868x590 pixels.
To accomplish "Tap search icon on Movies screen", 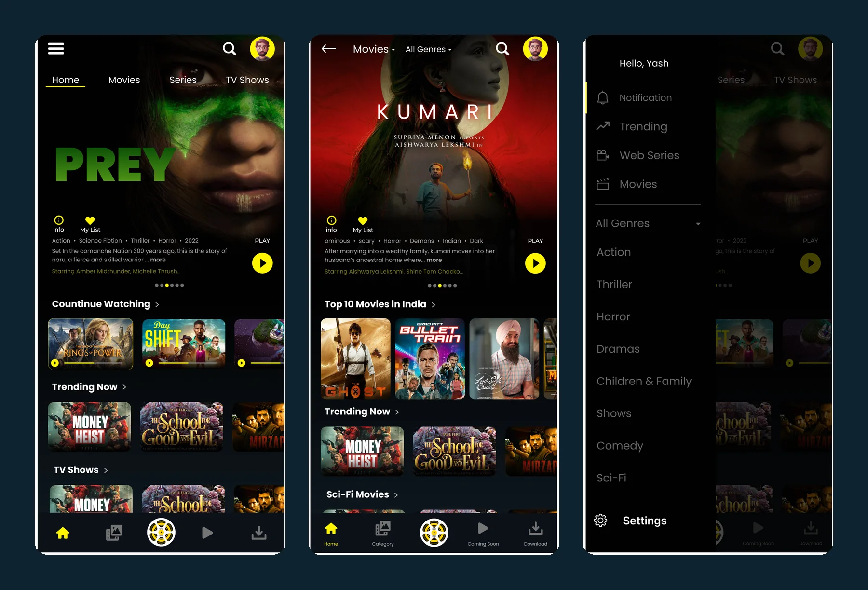I will (x=502, y=49).
